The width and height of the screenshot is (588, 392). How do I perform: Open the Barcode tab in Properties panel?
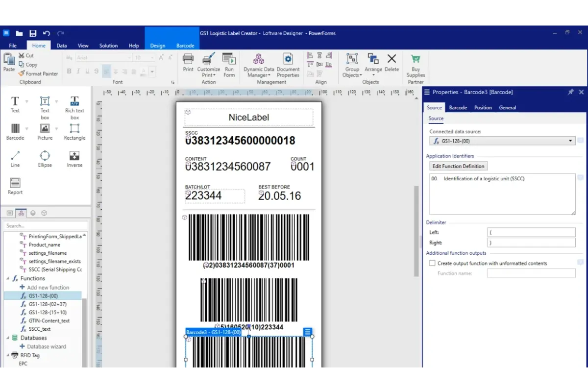pos(458,107)
